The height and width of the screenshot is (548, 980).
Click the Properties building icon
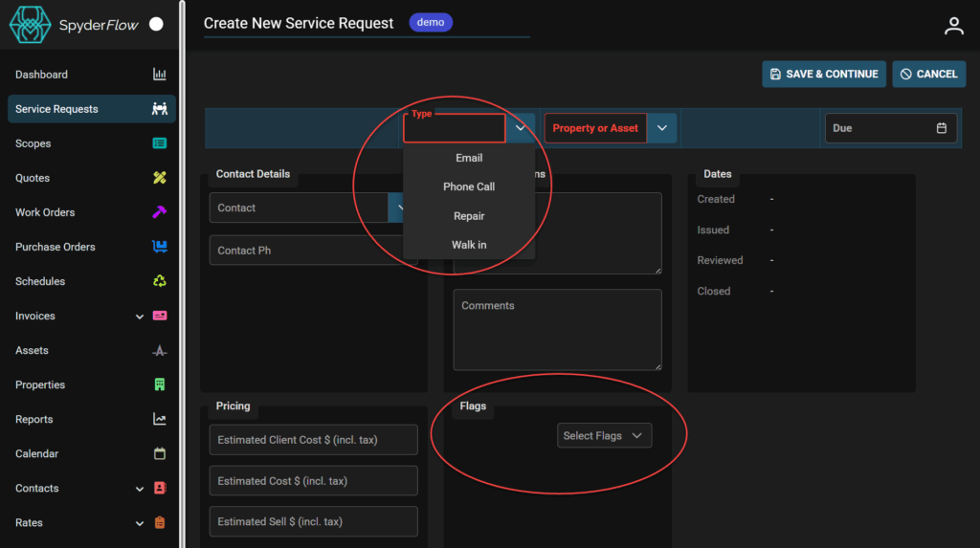pos(160,384)
